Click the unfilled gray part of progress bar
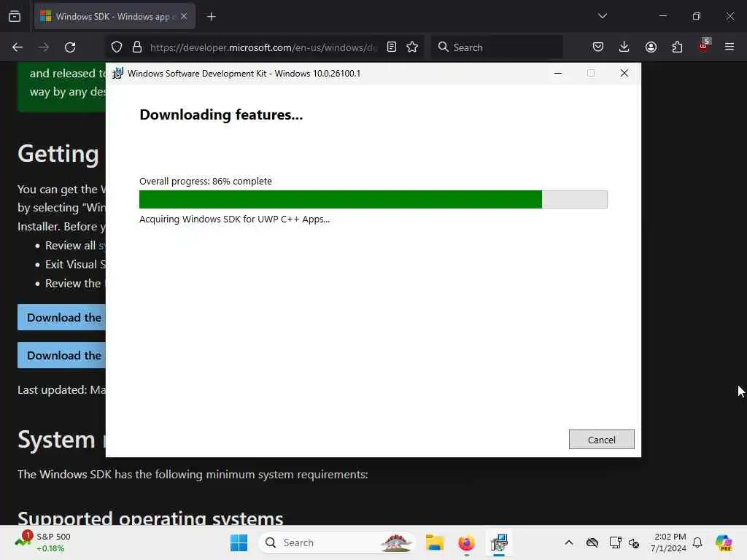747x560 pixels. [575, 199]
